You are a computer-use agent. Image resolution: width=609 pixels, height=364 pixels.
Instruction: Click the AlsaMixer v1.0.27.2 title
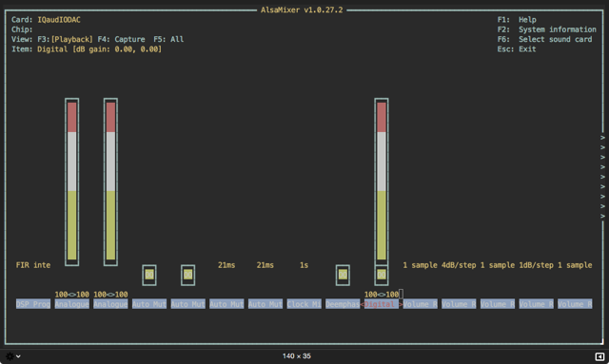point(302,10)
